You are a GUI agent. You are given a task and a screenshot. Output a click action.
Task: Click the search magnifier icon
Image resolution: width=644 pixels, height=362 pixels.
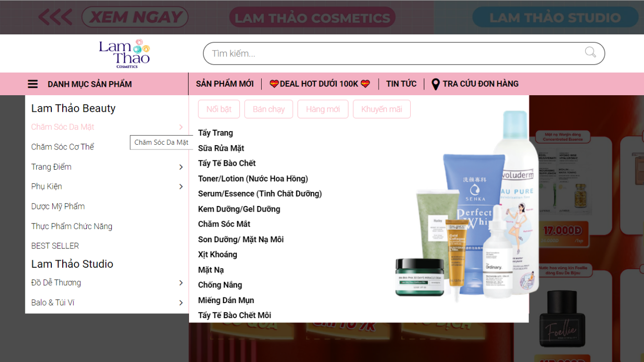point(590,52)
